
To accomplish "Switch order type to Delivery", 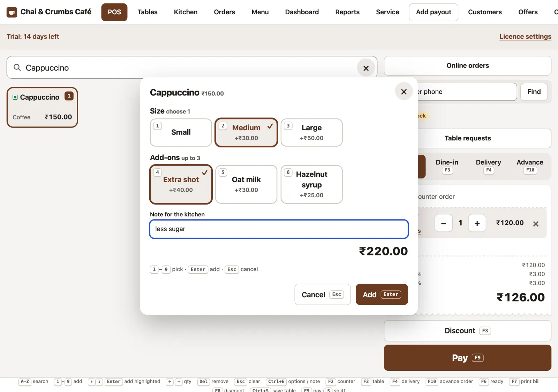I will 488,166.
